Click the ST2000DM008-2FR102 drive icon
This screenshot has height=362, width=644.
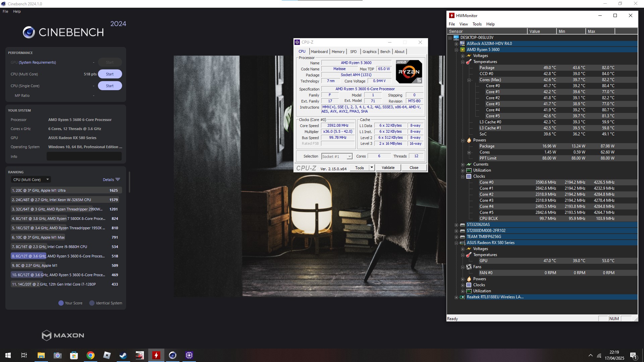pos(463,231)
